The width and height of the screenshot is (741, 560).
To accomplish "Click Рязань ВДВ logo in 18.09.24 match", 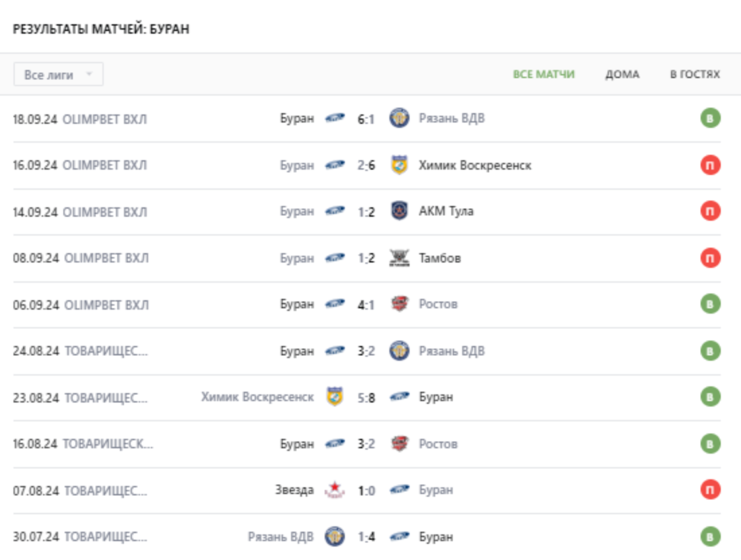I will coord(399,118).
